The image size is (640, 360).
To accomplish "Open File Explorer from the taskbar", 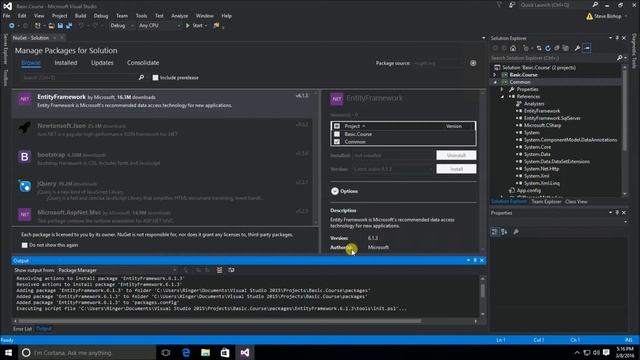I will (205, 353).
